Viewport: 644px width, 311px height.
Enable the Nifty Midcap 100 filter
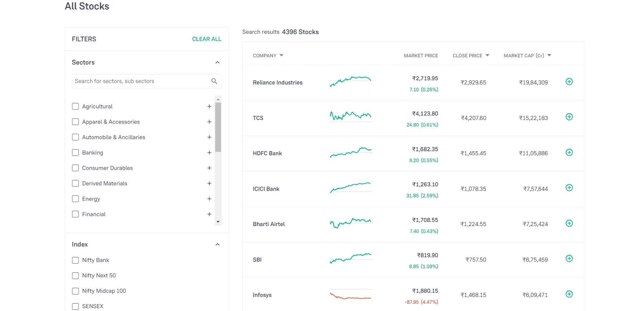[75, 291]
